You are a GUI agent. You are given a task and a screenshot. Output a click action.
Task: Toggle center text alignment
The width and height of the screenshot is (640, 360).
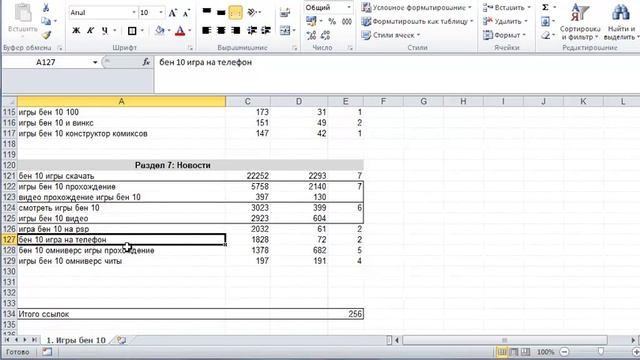(x=221, y=30)
